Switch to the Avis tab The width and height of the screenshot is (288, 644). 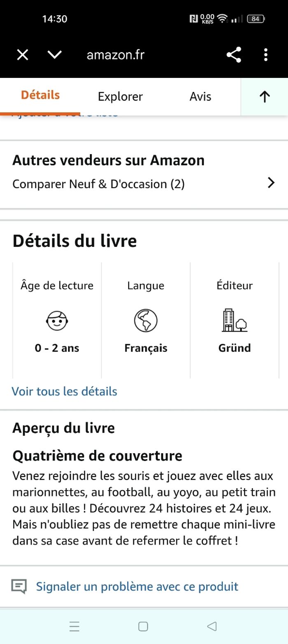point(200,97)
